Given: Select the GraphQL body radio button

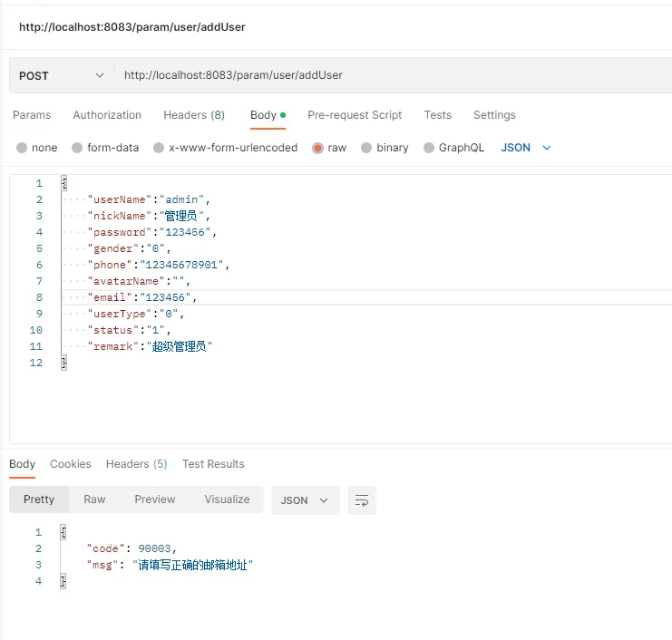Looking at the screenshot, I should pos(429,148).
